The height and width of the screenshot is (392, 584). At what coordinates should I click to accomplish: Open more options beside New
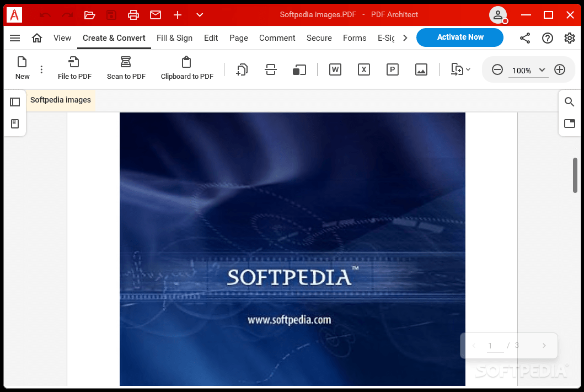[x=41, y=69]
